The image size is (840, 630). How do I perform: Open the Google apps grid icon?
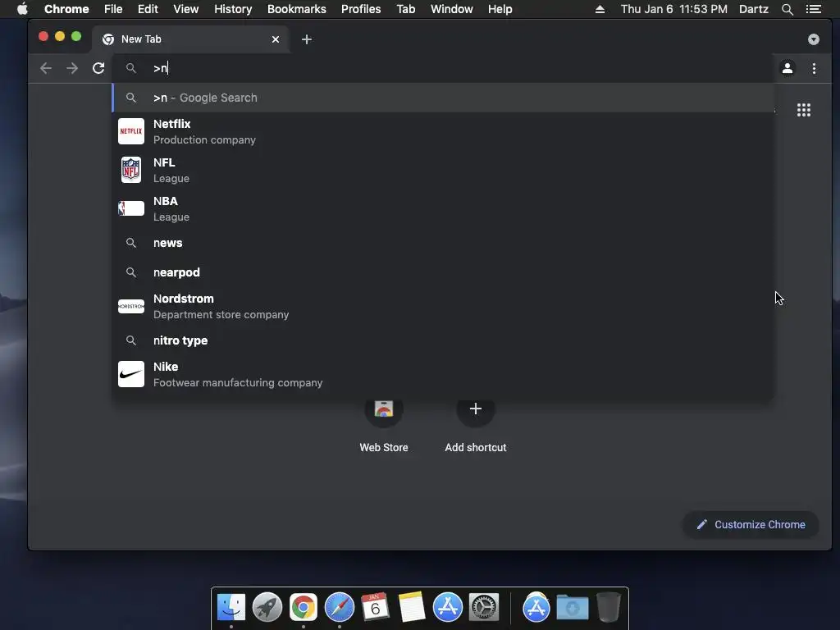pos(804,110)
